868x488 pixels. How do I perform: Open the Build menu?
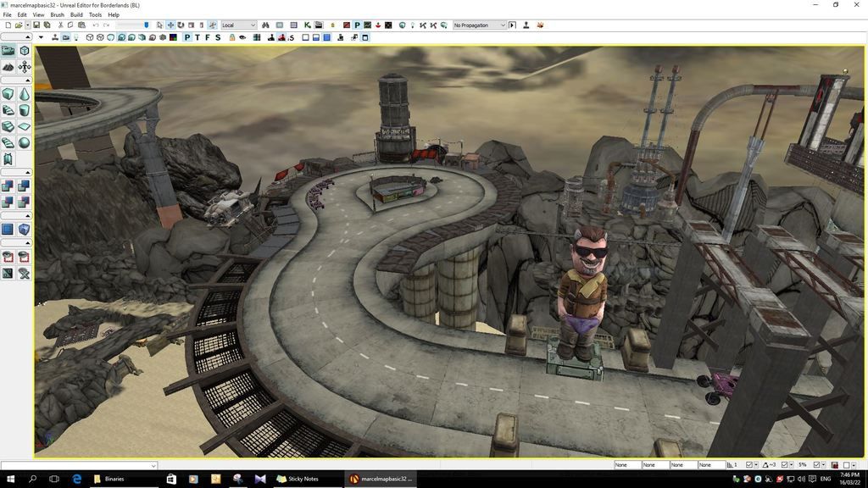click(x=76, y=15)
